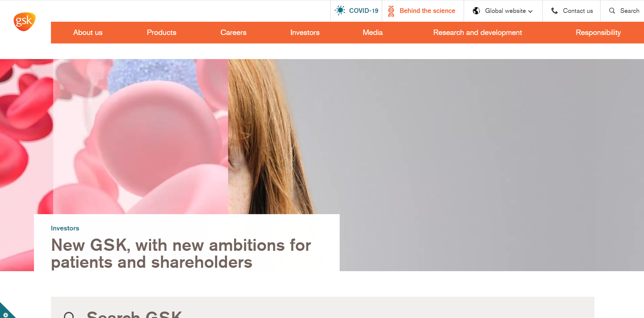
Task: Open the Behind the science link
Action: (427, 11)
